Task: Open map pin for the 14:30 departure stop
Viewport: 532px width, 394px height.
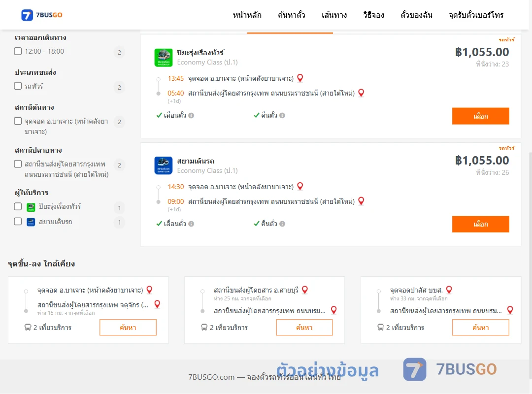Action: [x=300, y=186]
